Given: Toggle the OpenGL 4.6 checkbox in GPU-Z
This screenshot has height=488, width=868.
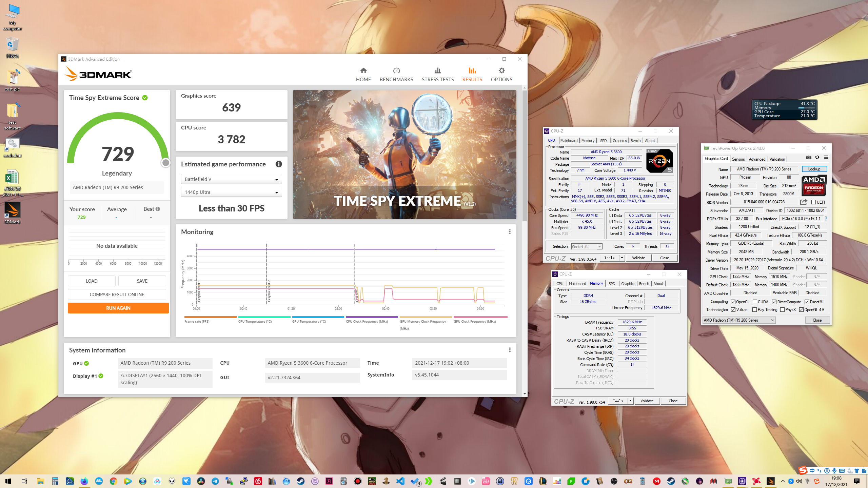Looking at the screenshot, I should (x=801, y=309).
